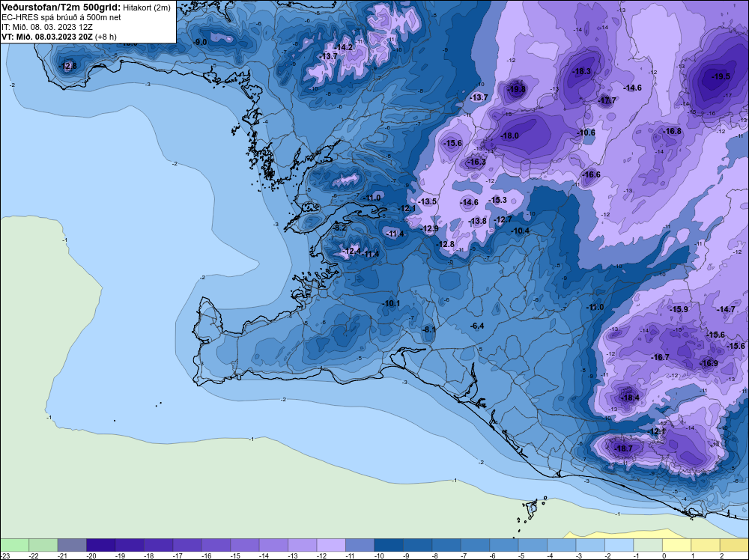Click the -16.3 temperature label
Viewport: 749px width, 560px height.
point(476,162)
